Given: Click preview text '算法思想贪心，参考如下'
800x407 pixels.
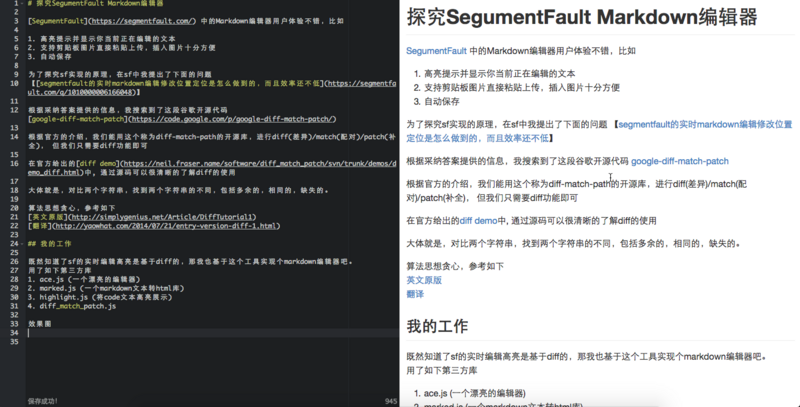Looking at the screenshot, I should 455,266.
